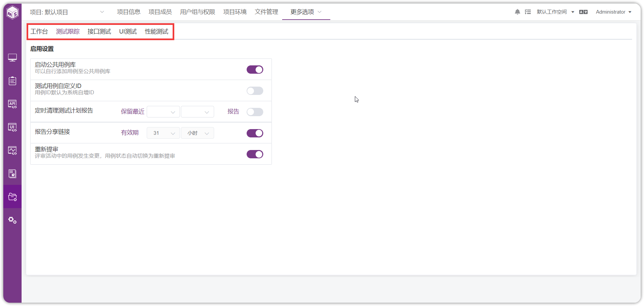Switch to the 测试跟踪 tab
The image size is (644, 306).
[68, 32]
